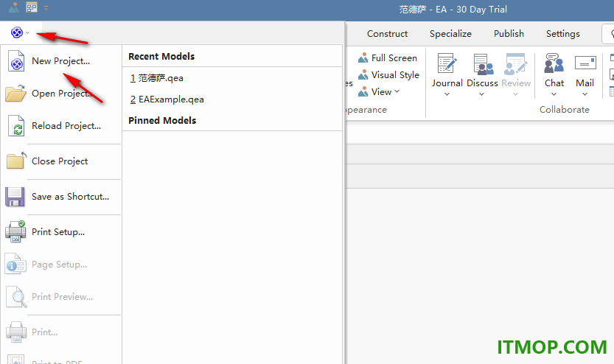Viewport: 614px width, 364px height.
Task: Select Full Screen option
Action: 388,58
